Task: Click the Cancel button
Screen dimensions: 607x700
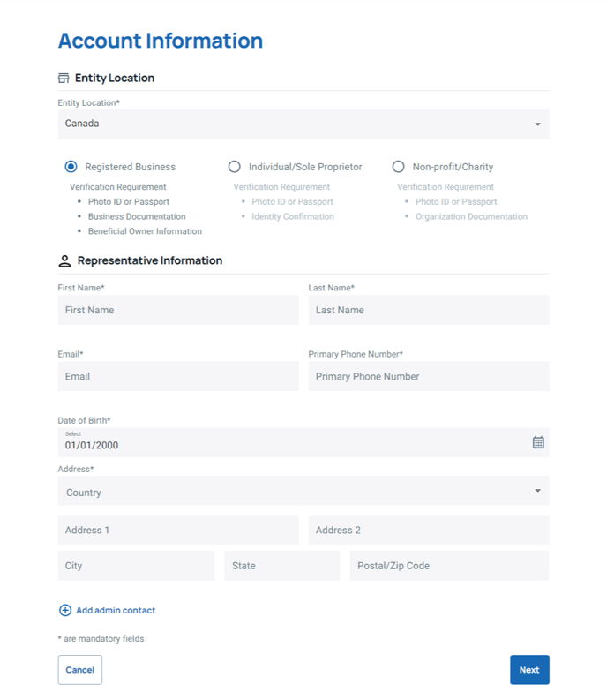Action: 80,670
